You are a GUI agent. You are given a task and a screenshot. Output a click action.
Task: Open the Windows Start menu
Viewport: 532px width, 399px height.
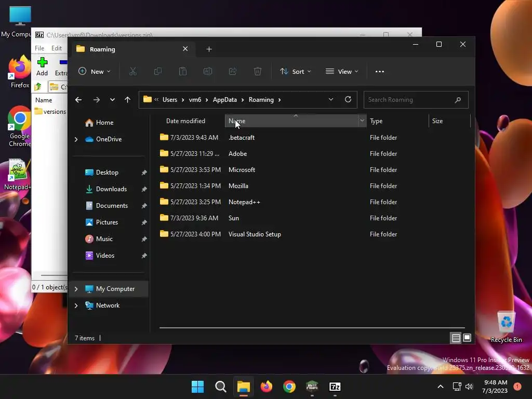coord(197,387)
